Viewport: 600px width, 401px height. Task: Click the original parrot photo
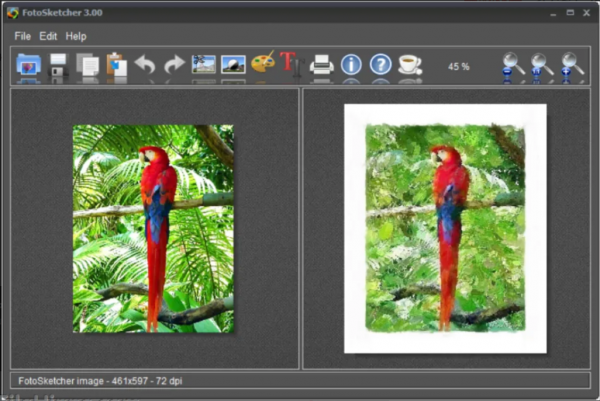click(x=153, y=228)
